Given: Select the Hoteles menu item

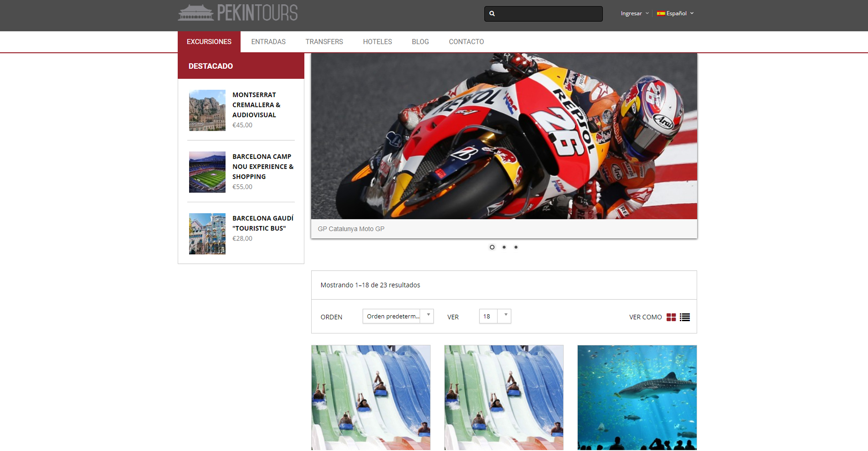Looking at the screenshot, I should tap(377, 41).
